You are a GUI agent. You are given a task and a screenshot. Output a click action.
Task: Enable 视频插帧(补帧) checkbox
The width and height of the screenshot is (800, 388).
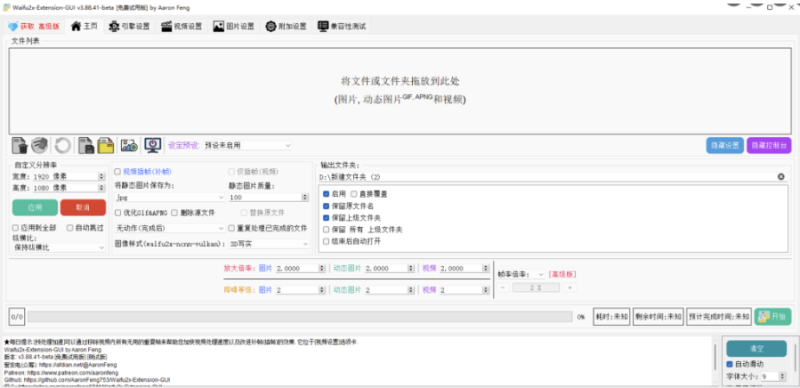(x=118, y=172)
